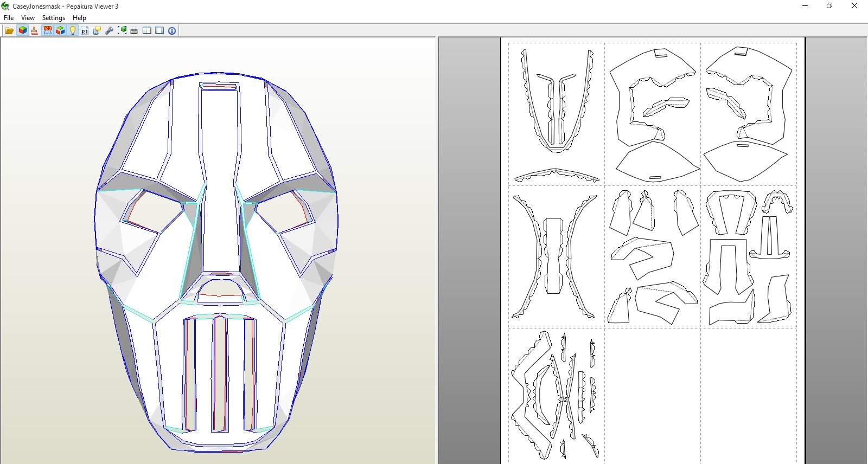This screenshot has width=868, height=464.
Task: Open the blue information icon
Action: (x=172, y=30)
